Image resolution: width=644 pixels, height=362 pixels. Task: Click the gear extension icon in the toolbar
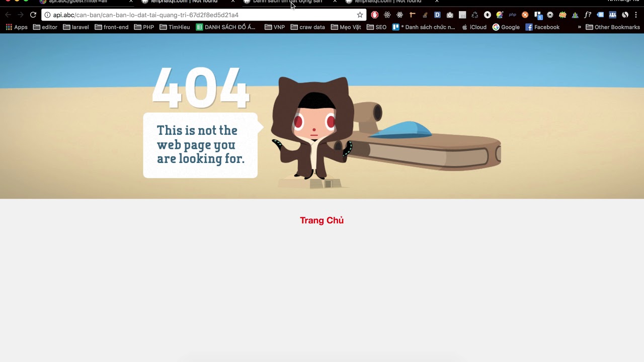click(550, 15)
